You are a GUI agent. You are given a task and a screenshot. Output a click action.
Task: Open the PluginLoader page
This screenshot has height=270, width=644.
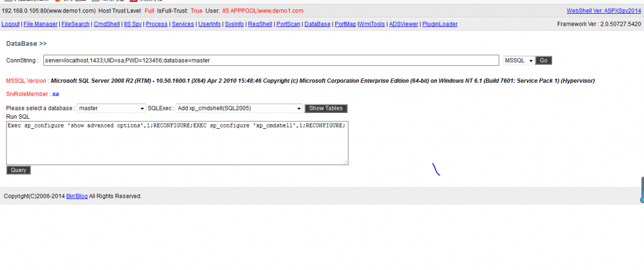point(440,24)
